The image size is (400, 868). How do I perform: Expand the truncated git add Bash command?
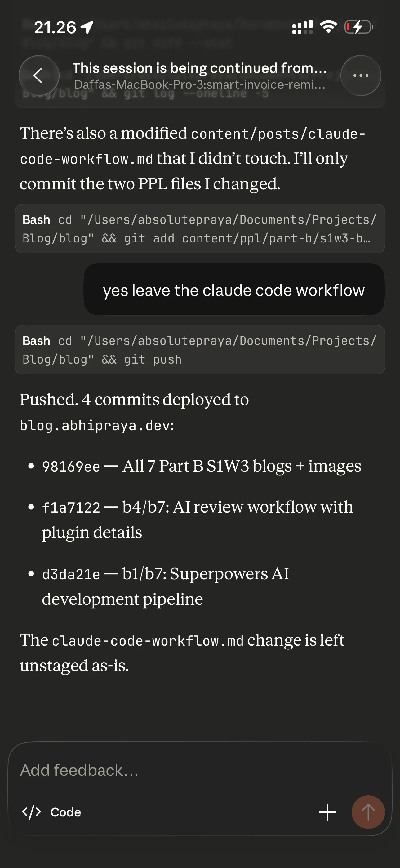pos(200,229)
